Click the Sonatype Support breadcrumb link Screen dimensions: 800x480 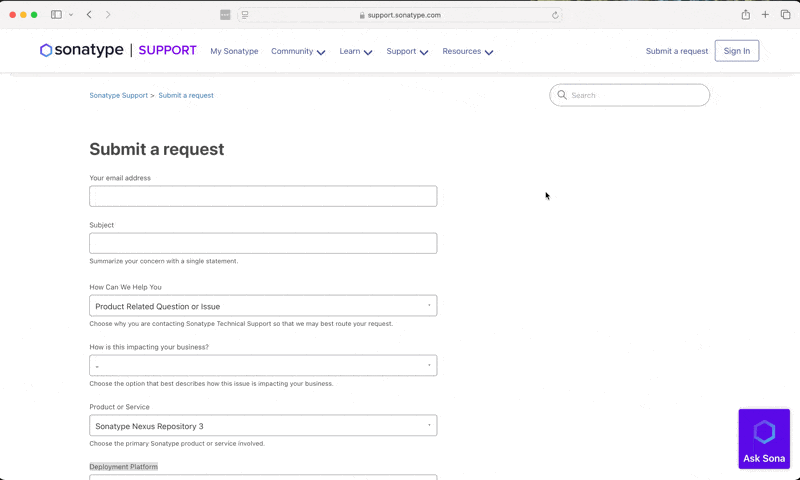click(118, 96)
